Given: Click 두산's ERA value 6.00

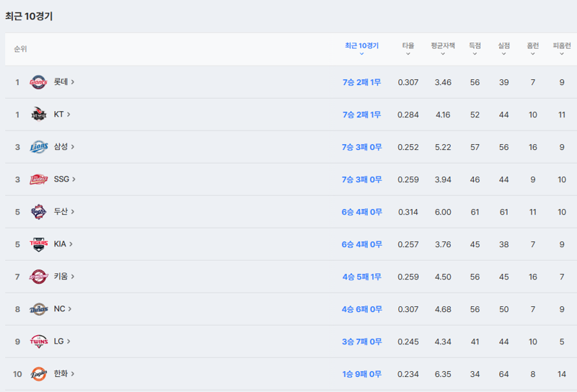Looking at the screenshot, I should coord(443,212).
